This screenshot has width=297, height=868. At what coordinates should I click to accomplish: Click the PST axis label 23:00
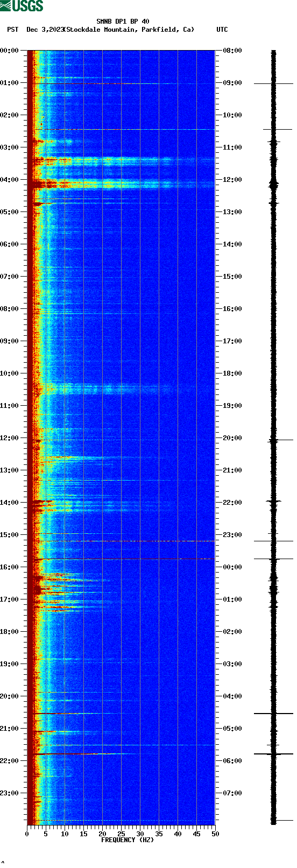point(10,793)
